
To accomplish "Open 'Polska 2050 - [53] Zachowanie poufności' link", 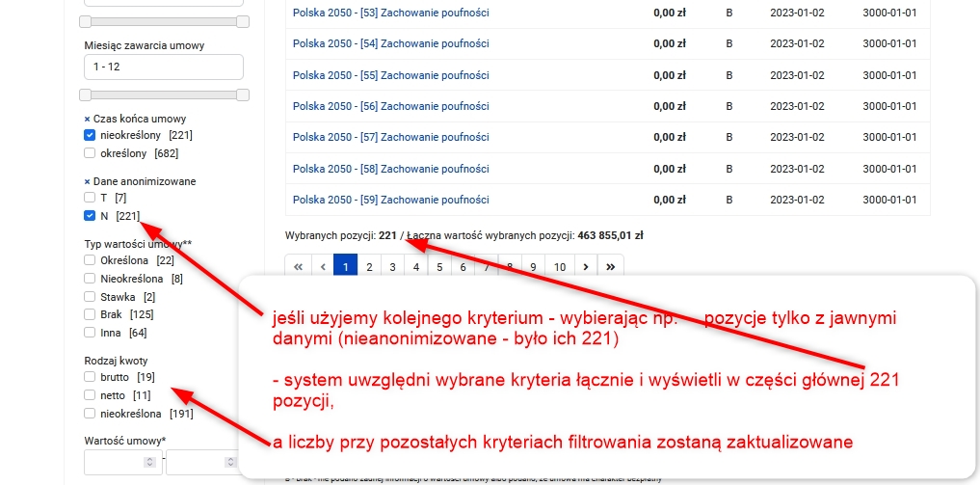I will 390,13.
